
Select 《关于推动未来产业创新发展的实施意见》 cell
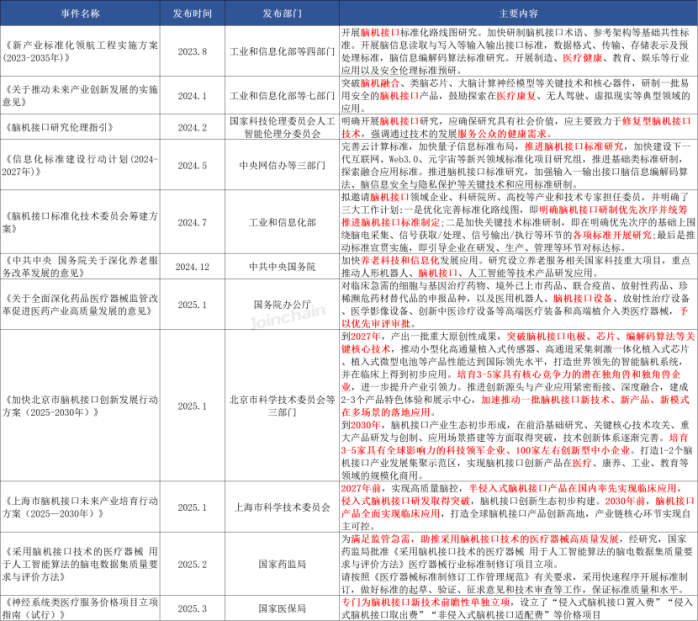click(80, 95)
